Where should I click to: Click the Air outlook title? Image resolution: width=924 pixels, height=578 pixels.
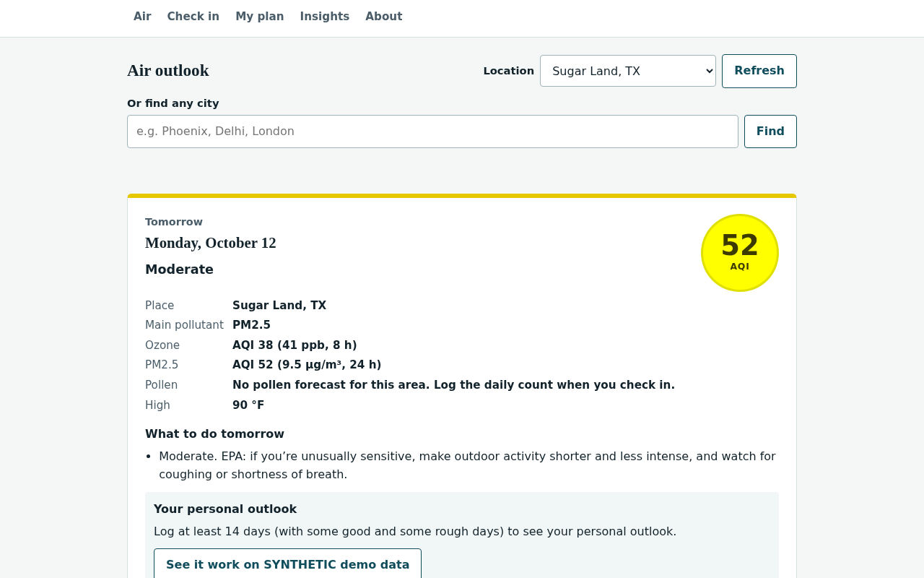pos(168,71)
